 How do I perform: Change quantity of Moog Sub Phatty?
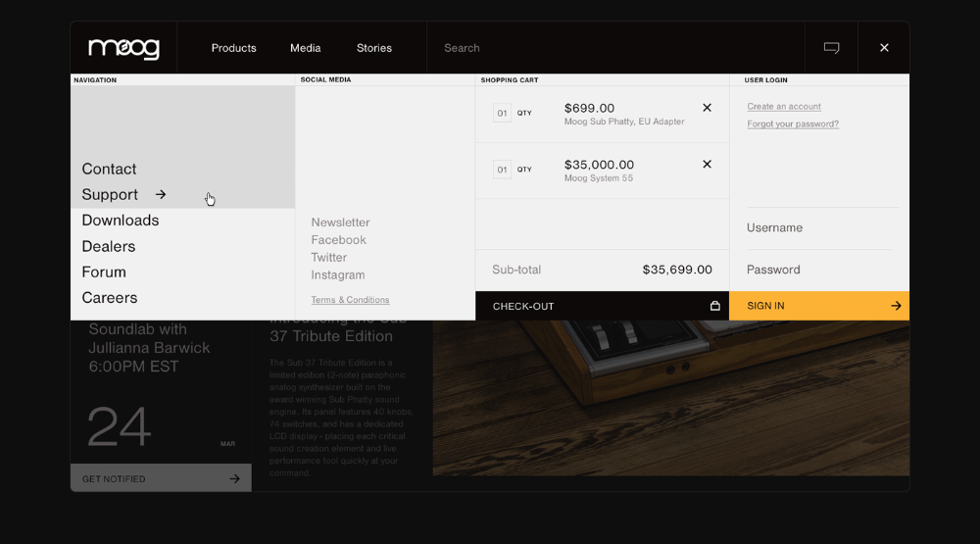pyautogui.click(x=503, y=114)
